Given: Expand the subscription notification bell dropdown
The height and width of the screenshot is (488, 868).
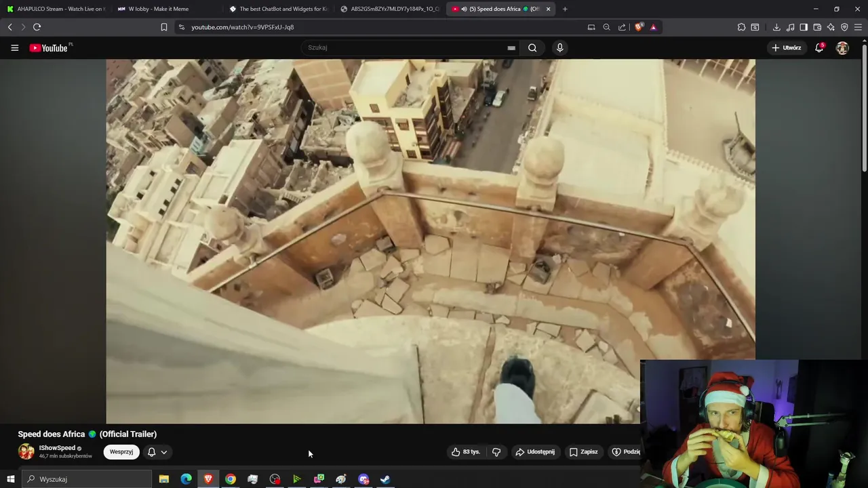Looking at the screenshot, I should point(157,452).
